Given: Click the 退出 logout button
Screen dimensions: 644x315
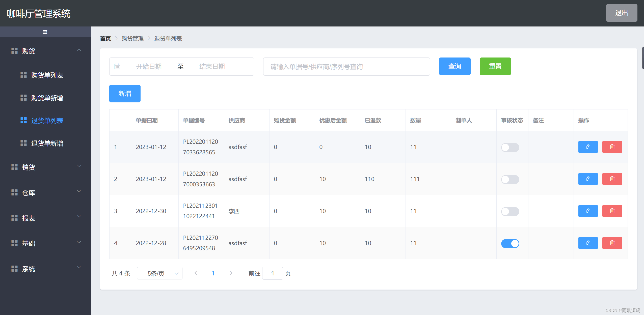Looking at the screenshot, I should tap(621, 13).
